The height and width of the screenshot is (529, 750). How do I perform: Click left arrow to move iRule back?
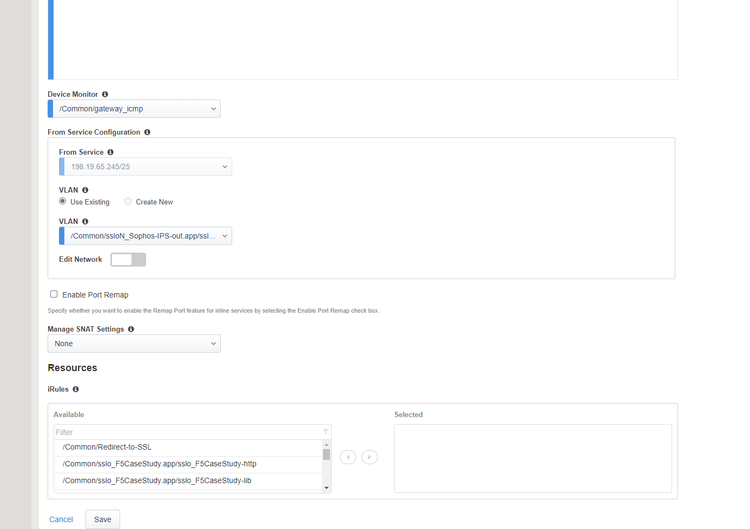(x=348, y=457)
